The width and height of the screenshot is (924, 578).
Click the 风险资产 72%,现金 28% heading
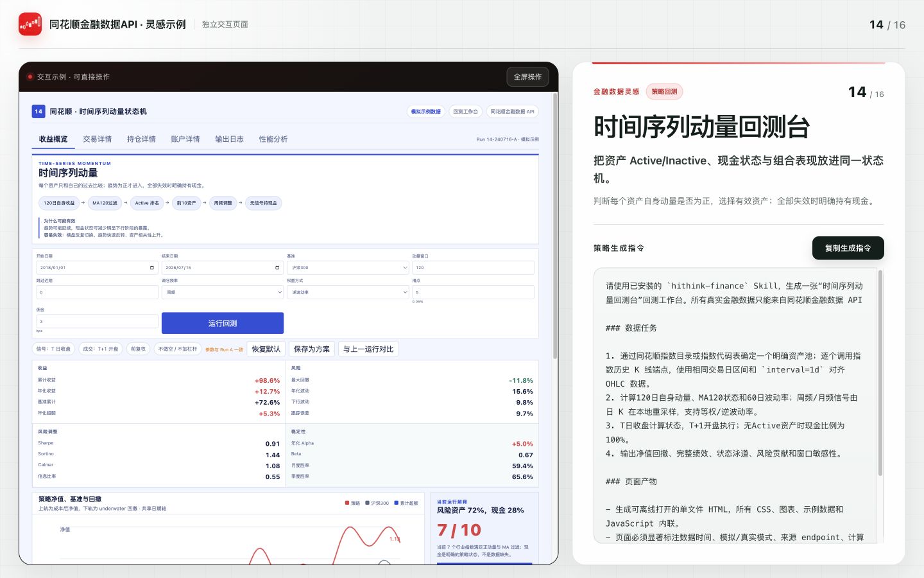(481, 511)
